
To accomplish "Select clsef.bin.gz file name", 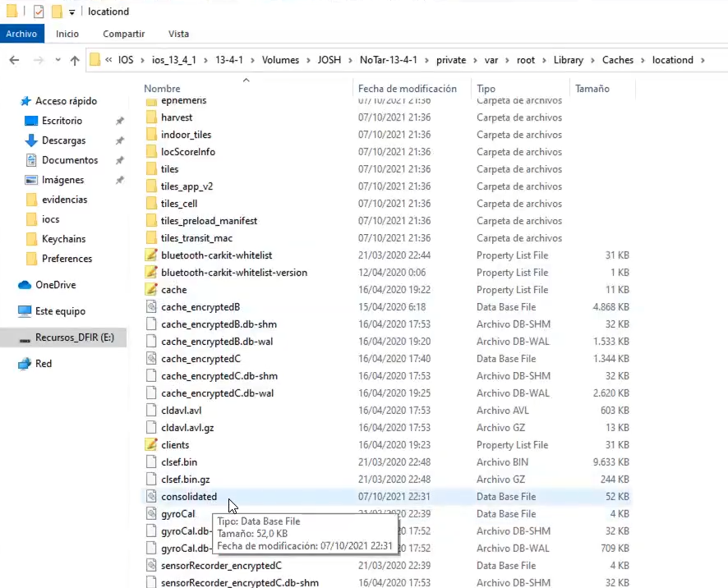I will click(185, 479).
